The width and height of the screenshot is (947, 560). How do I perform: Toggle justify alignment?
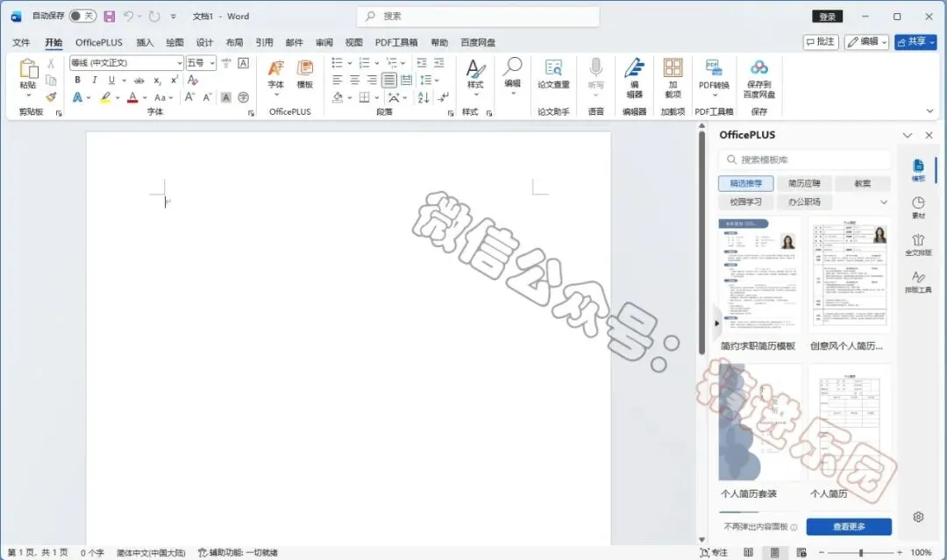click(389, 80)
